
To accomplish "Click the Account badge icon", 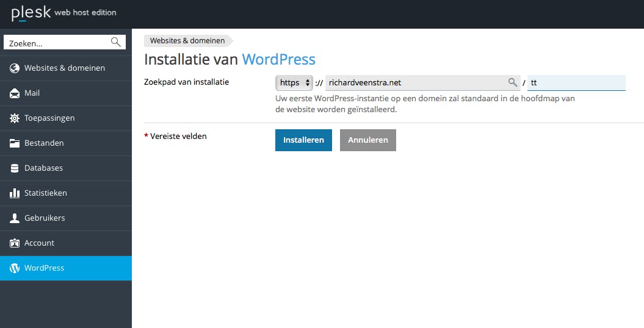I will click(x=15, y=243).
